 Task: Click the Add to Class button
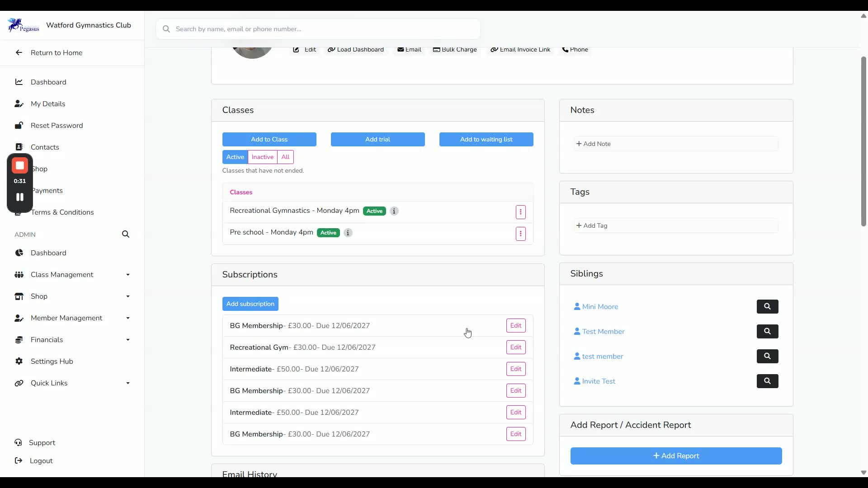click(269, 139)
